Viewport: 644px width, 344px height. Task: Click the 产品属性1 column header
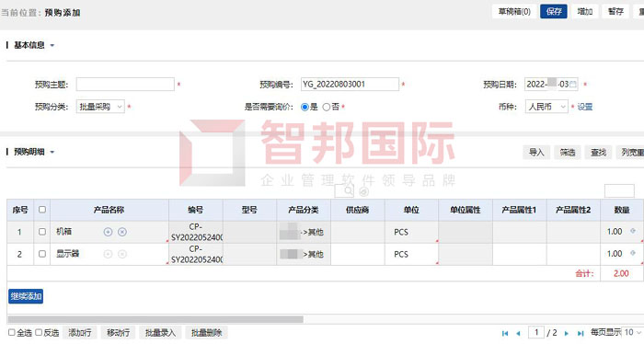pyautogui.click(x=519, y=211)
